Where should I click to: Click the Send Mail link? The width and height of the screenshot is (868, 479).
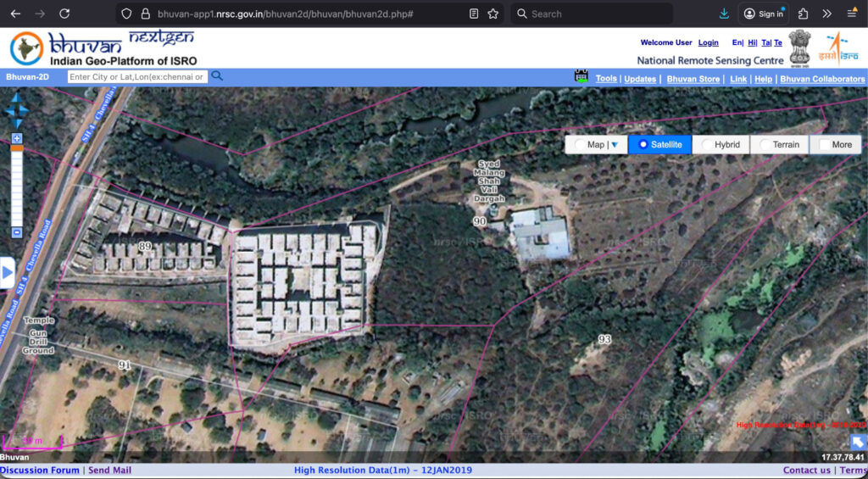point(109,471)
